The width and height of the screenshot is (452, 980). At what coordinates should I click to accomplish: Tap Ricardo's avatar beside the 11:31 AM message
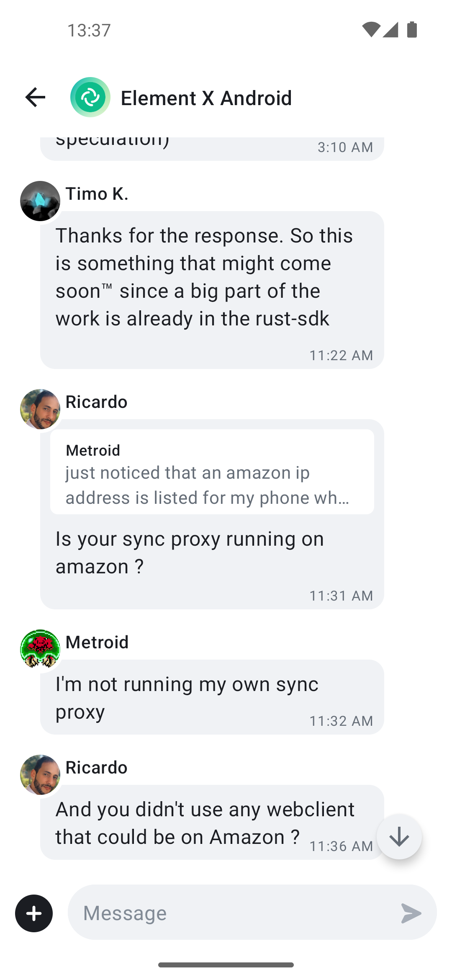(40, 409)
